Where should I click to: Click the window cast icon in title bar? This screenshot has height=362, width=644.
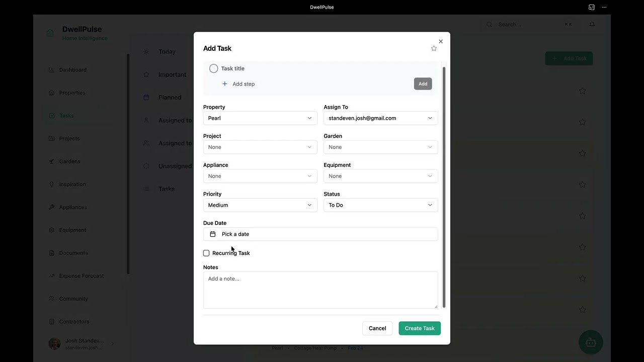pos(592,7)
